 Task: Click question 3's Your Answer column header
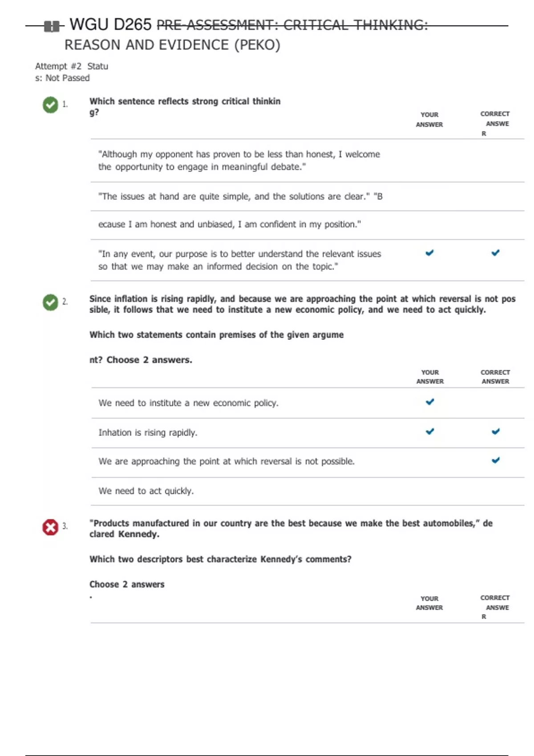point(429,603)
